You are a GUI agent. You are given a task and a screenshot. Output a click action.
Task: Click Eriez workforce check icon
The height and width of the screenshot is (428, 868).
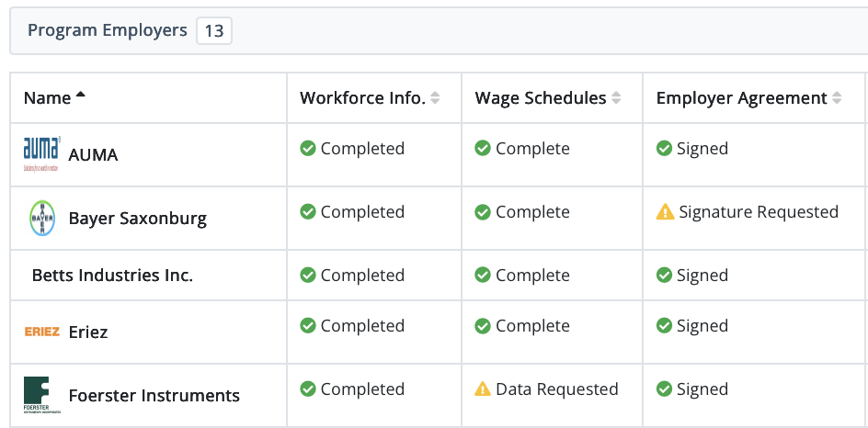[308, 326]
